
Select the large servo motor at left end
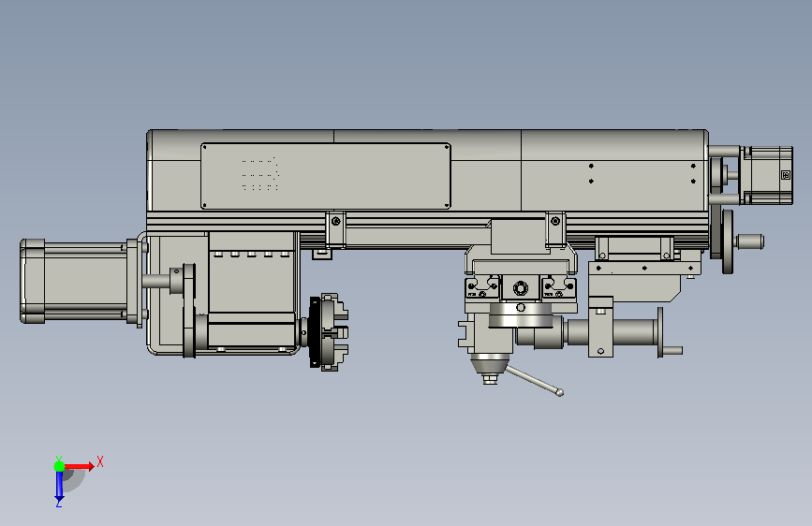[78, 281]
